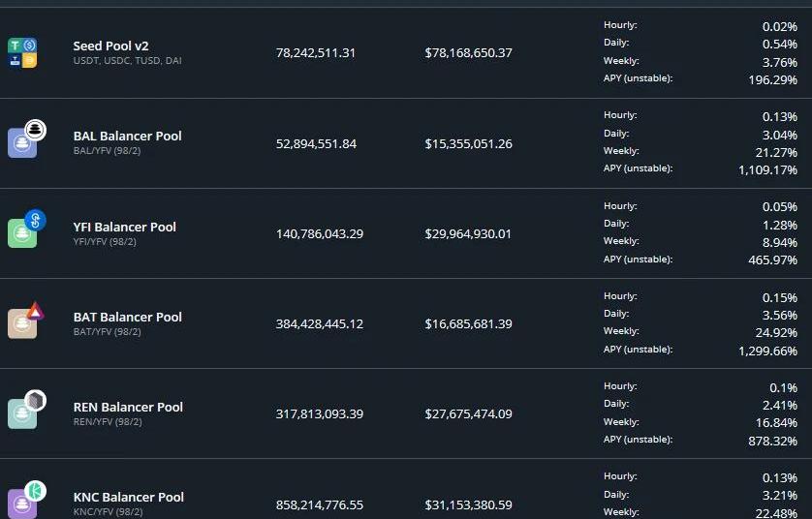
Task: Click the 196.29% APY figure
Action: point(772,79)
